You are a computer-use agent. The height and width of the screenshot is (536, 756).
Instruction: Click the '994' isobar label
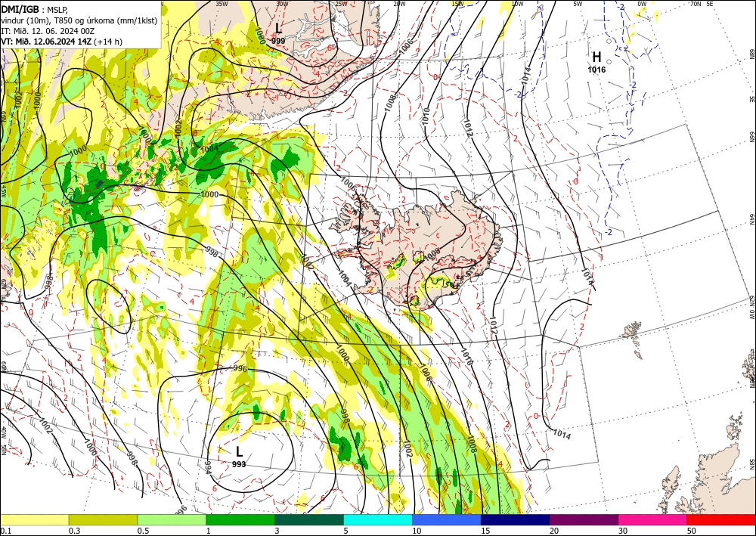click(x=209, y=467)
